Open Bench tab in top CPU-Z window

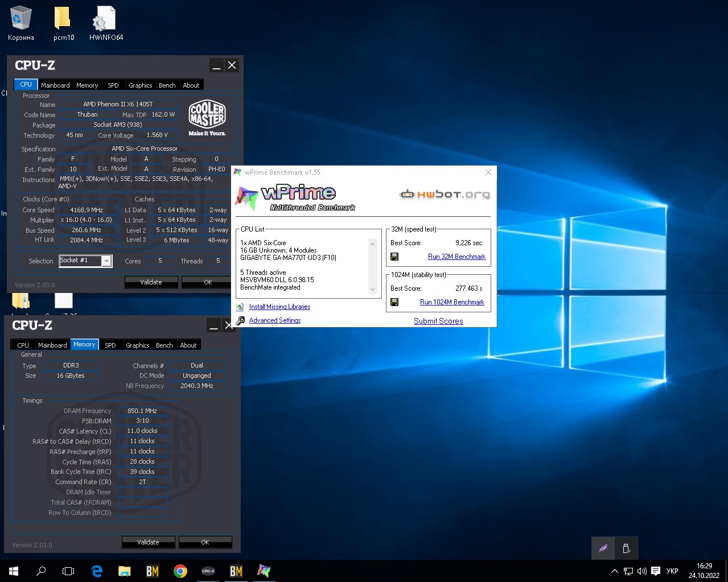(167, 85)
